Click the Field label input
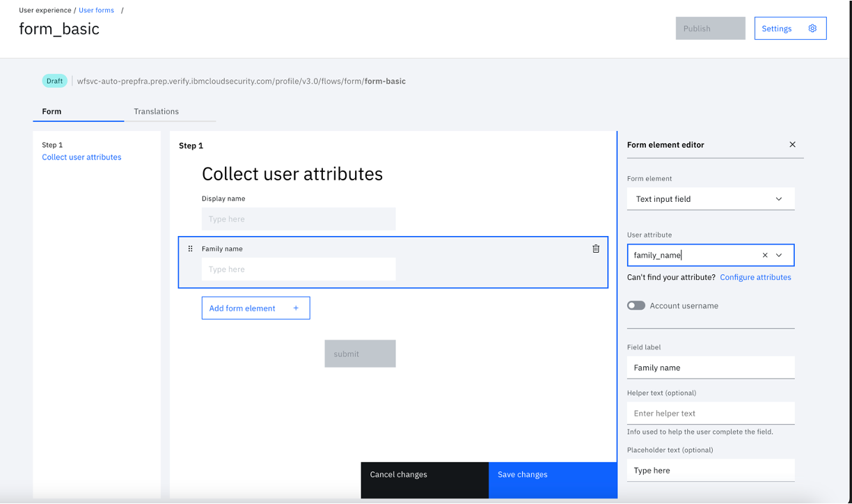 (x=711, y=368)
